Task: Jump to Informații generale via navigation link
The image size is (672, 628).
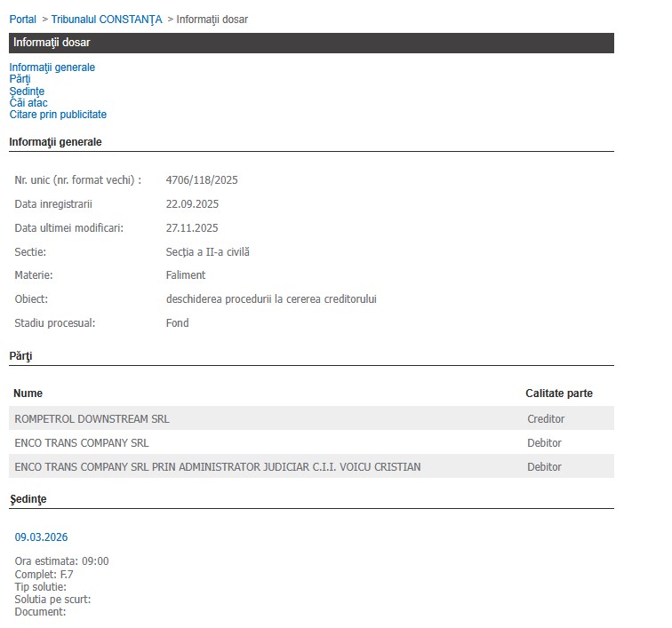Action: click(x=52, y=68)
